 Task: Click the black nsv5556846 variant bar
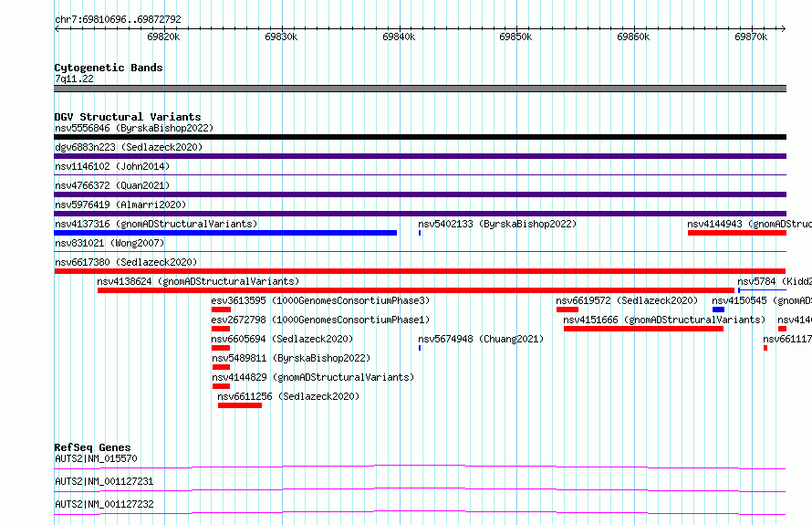click(x=420, y=137)
